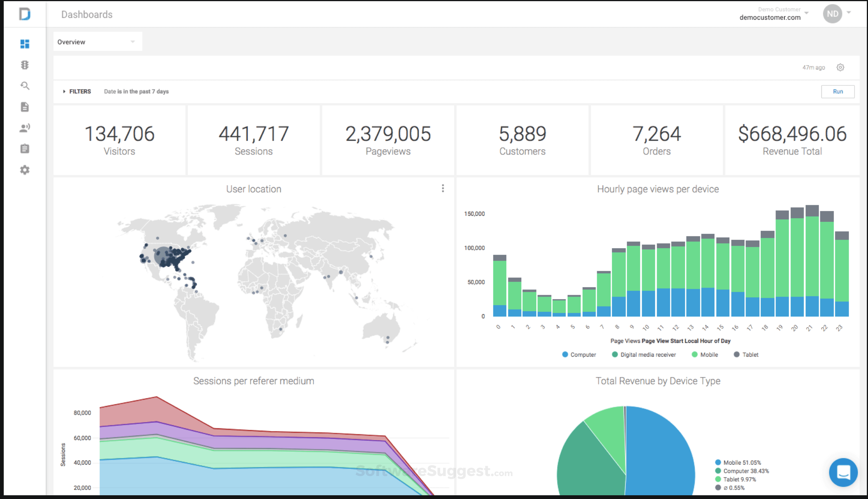Screen dimensions: 868x499
Task: Open sidebar settings gear icon
Action: point(25,170)
